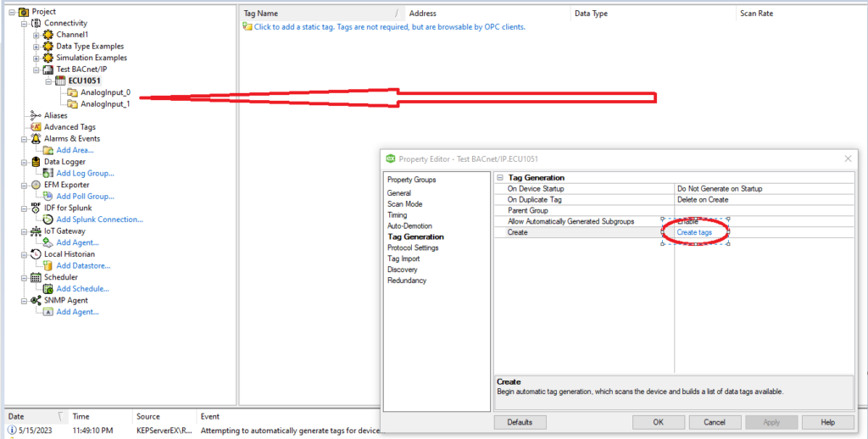This screenshot has height=439, width=868.
Task: Select Protocol Settings property group
Action: [x=413, y=247]
